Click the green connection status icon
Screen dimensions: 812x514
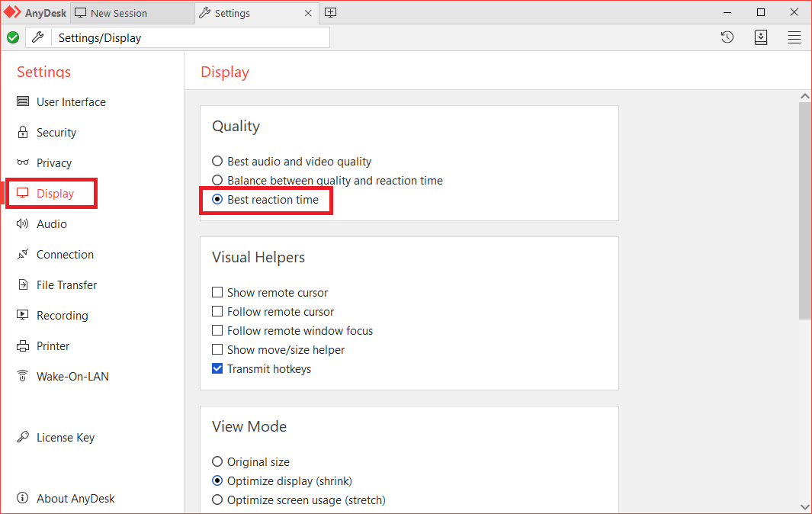13,37
